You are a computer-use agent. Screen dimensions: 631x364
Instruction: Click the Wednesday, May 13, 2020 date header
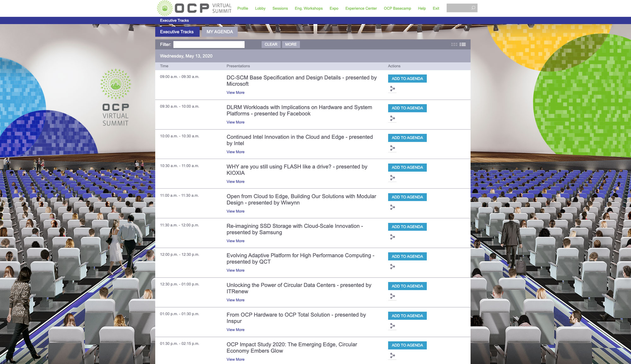click(186, 56)
